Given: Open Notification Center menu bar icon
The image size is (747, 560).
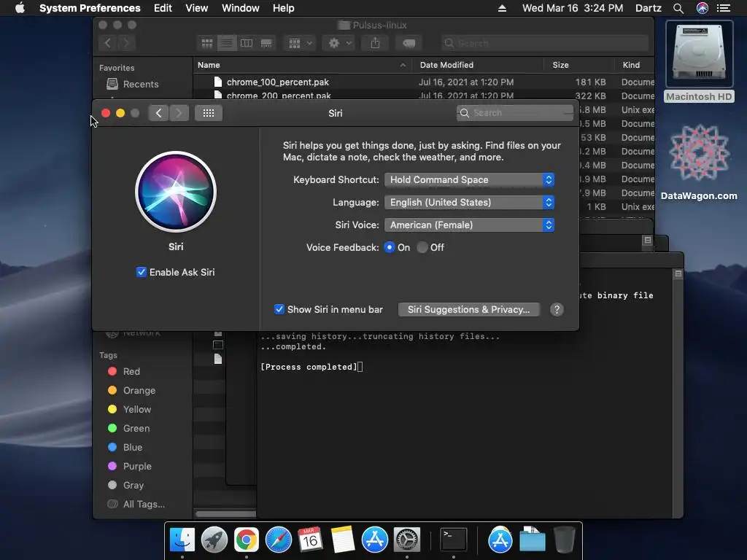Looking at the screenshot, I should (724, 8).
